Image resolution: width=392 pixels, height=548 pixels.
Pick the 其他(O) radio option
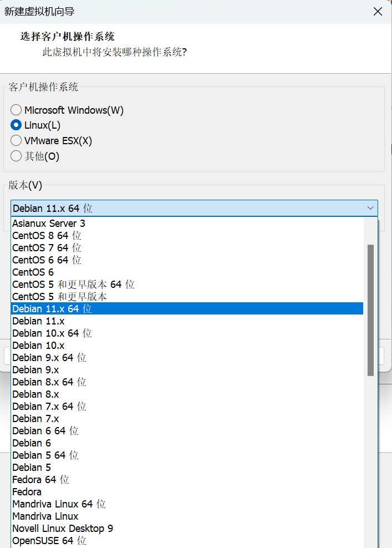pos(16,156)
